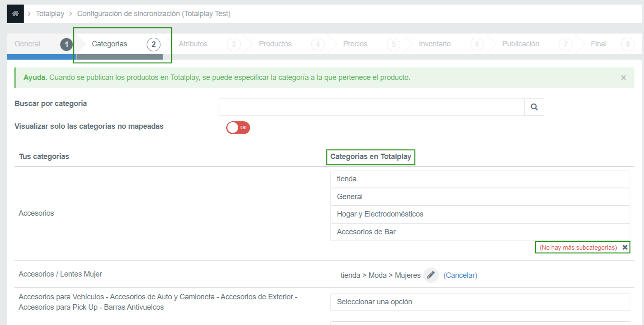This screenshot has height=325, width=644.
Task: Remove Accesorios mapping with X icon
Action: click(625, 247)
